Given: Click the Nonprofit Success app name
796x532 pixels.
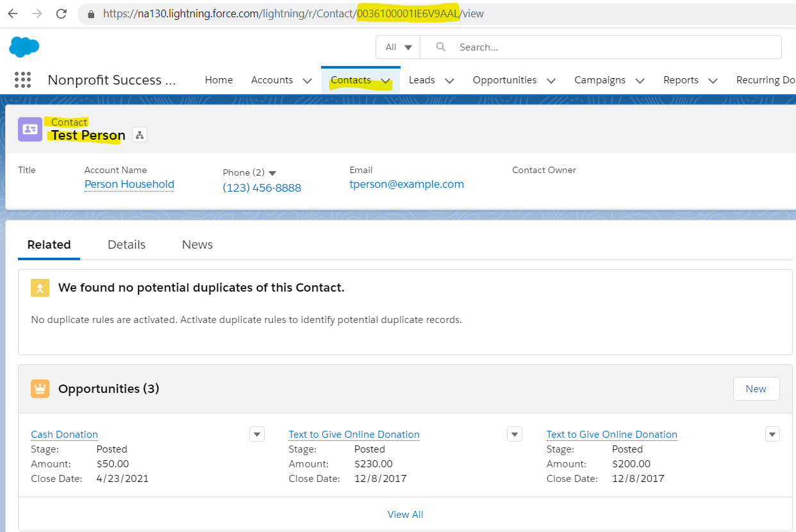Looking at the screenshot, I should tap(112, 80).
